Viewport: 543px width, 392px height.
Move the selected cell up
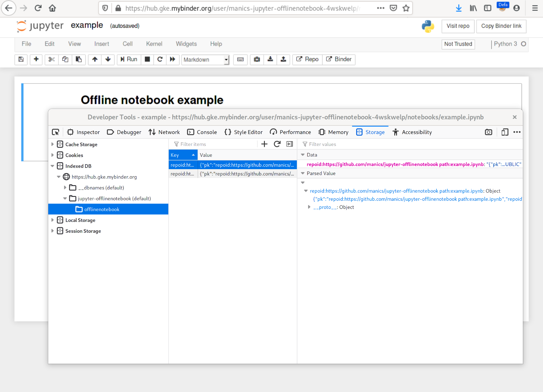[x=94, y=59]
